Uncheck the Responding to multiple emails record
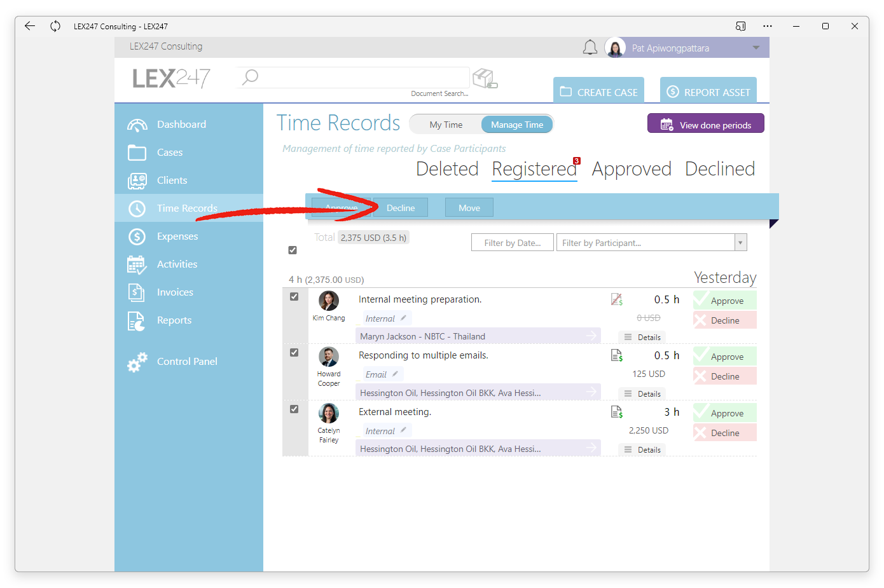Viewport: 884px width, 588px height. (294, 352)
